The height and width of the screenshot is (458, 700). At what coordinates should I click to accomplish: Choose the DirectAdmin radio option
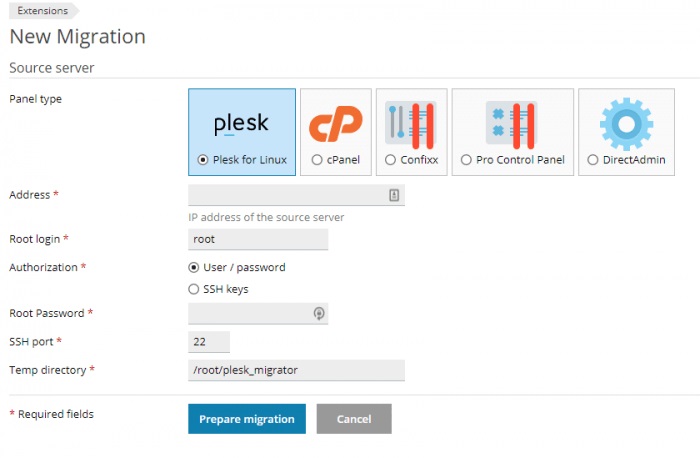pos(593,160)
